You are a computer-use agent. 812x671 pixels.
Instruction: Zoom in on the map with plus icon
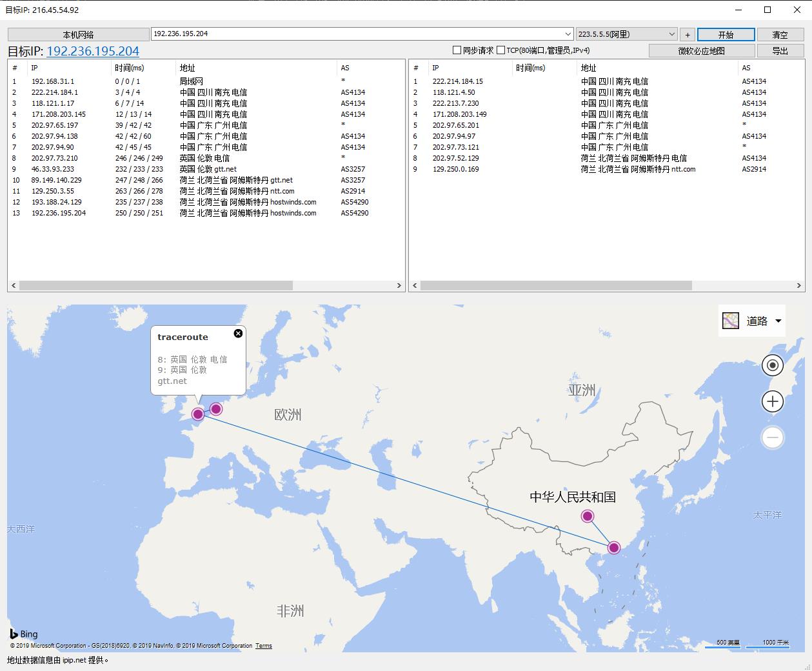tap(772, 401)
